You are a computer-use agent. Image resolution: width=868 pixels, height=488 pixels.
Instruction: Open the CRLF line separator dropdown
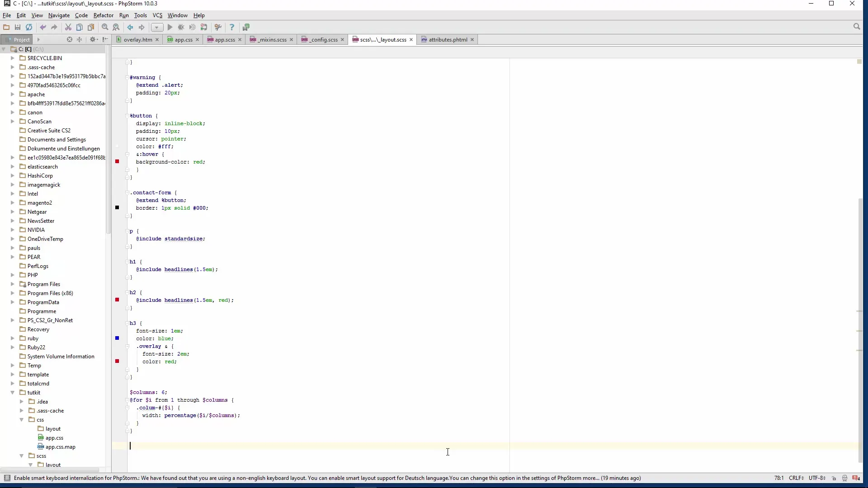[797, 478]
